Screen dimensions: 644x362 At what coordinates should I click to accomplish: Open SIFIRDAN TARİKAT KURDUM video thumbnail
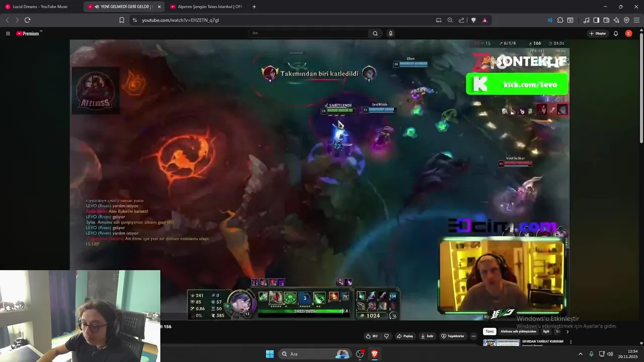(501, 342)
